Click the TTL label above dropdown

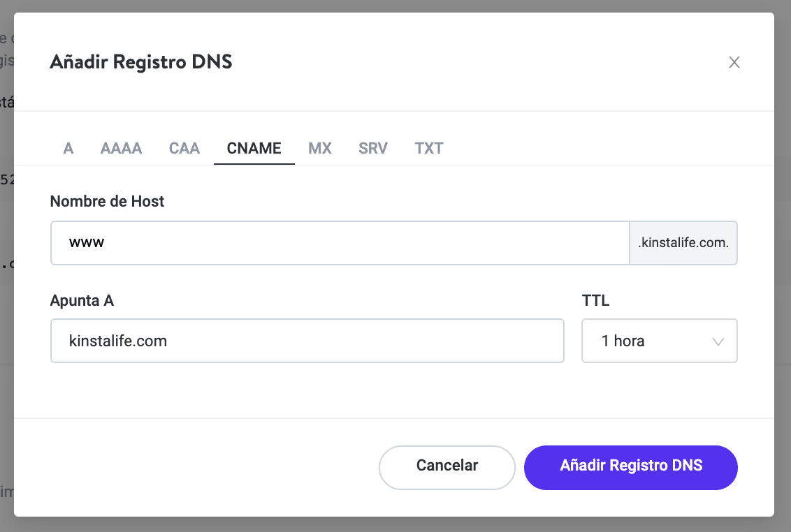coord(595,300)
